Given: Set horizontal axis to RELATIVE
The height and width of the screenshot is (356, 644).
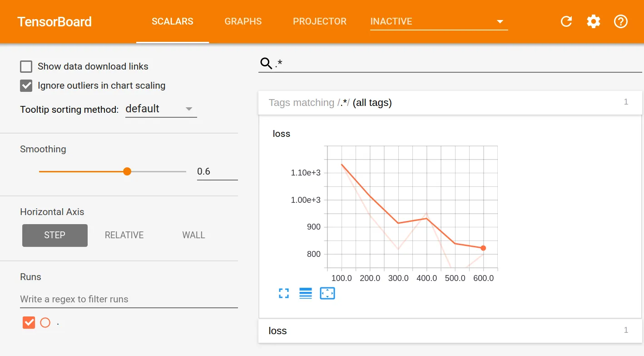Looking at the screenshot, I should click(x=124, y=235).
